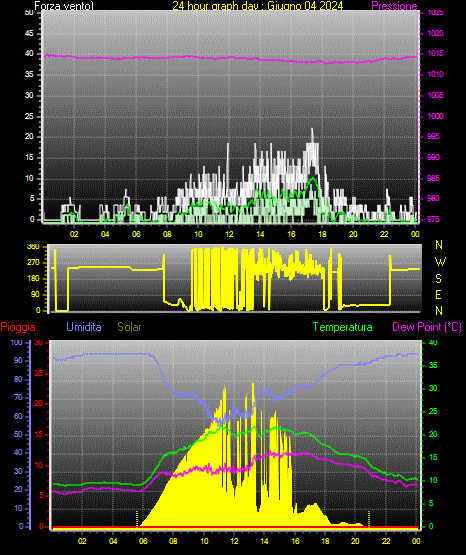This screenshot has width=466, height=555.
Task: Click the 06 hour marker on bottom graph
Action: [x=143, y=541]
